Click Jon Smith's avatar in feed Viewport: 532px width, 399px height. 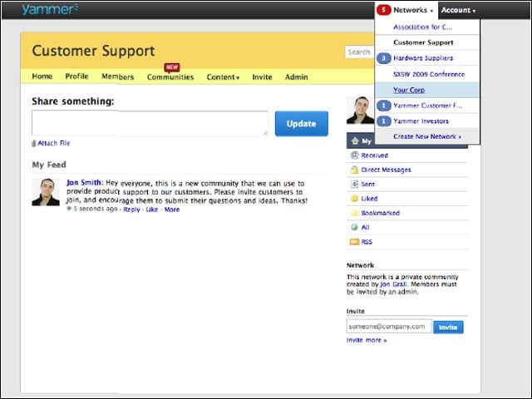(46, 192)
